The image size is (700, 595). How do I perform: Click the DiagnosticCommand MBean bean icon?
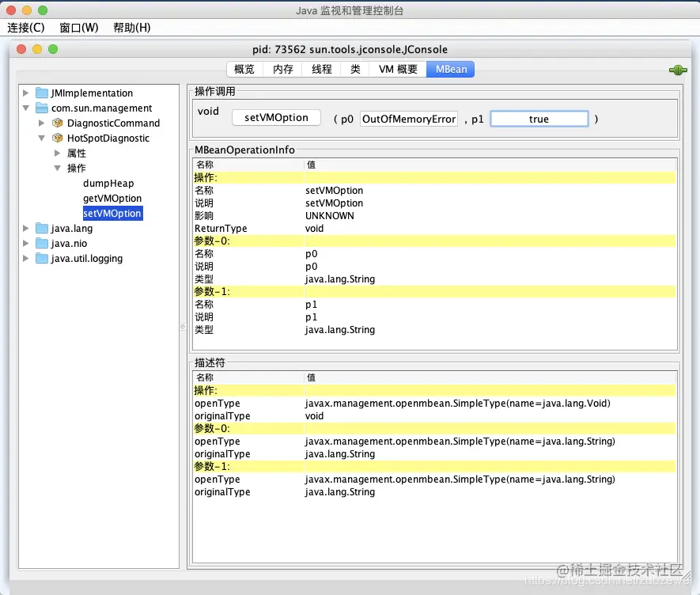click(x=56, y=123)
